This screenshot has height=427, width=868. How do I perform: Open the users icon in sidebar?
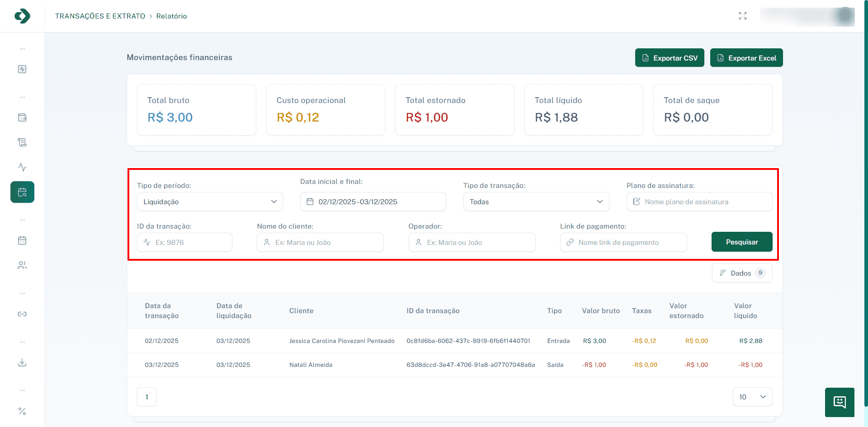[22, 265]
